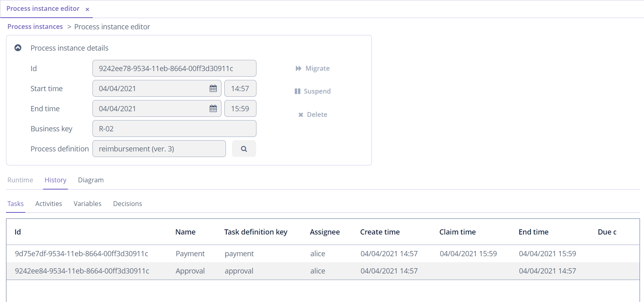Viewport: 644px width, 302px height.
Task: Click Claim time 04/04/2021 15:59 cell
Action: [x=468, y=253]
